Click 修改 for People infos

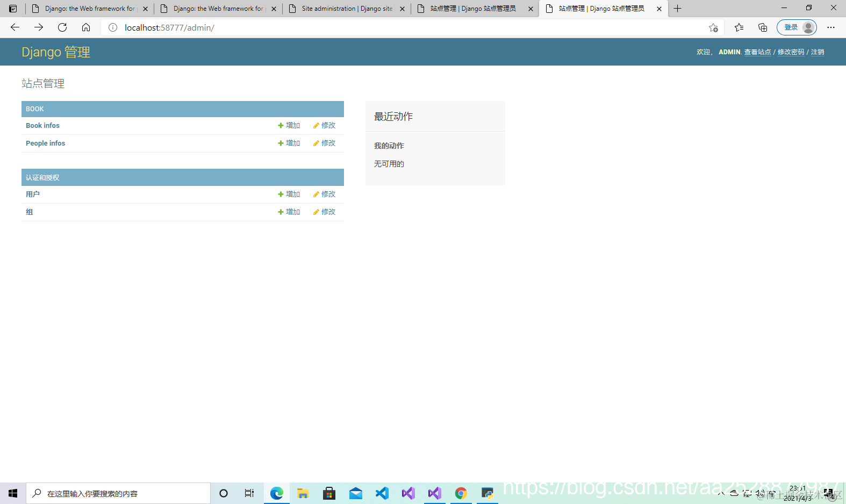[x=325, y=143]
